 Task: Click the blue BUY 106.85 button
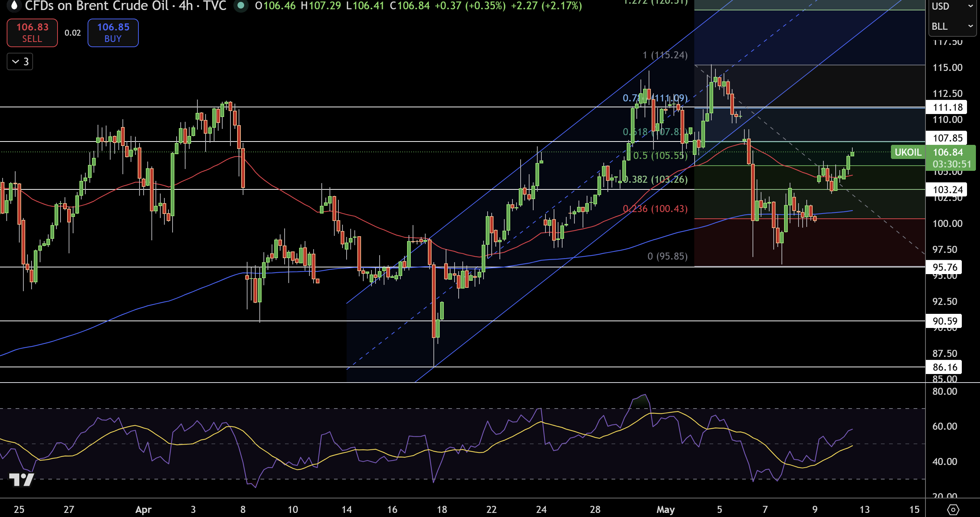point(113,33)
